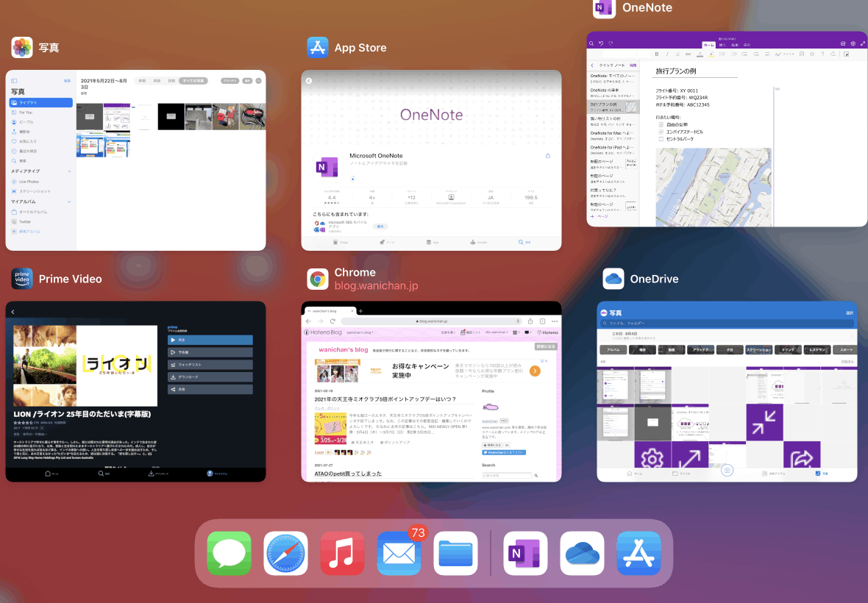This screenshot has width=868, height=603.
Task: Open Mail with 73 unread badge
Action: [x=399, y=553]
